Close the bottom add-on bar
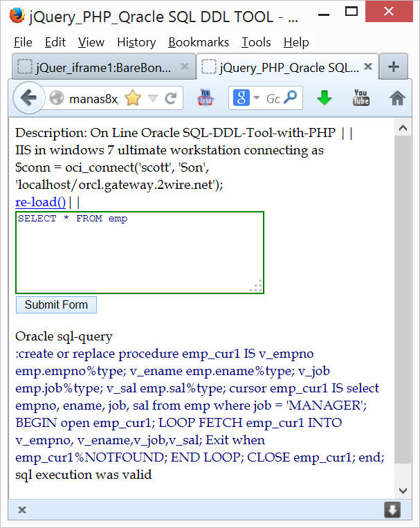 (22, 510)
